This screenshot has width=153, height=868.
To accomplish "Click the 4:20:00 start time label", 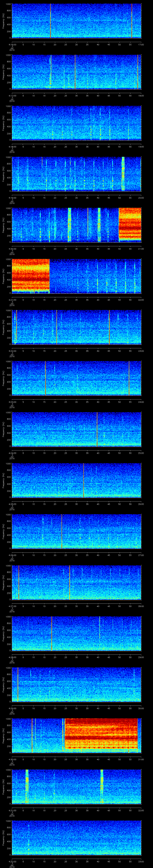I will pos(12,249).
